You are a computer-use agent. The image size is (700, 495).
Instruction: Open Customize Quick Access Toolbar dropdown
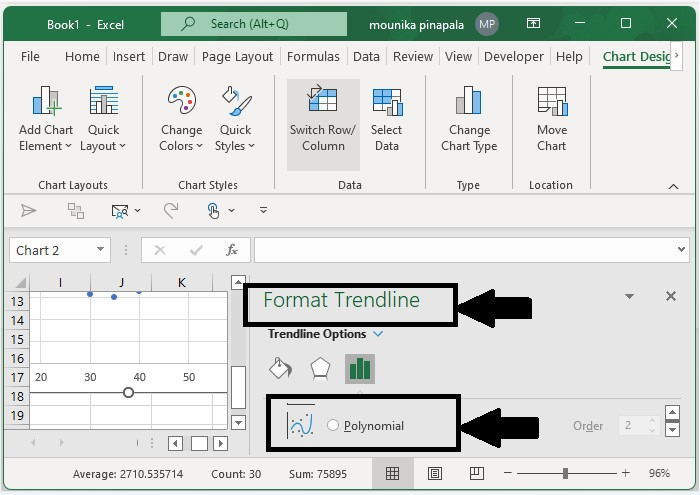coord(263,210)
